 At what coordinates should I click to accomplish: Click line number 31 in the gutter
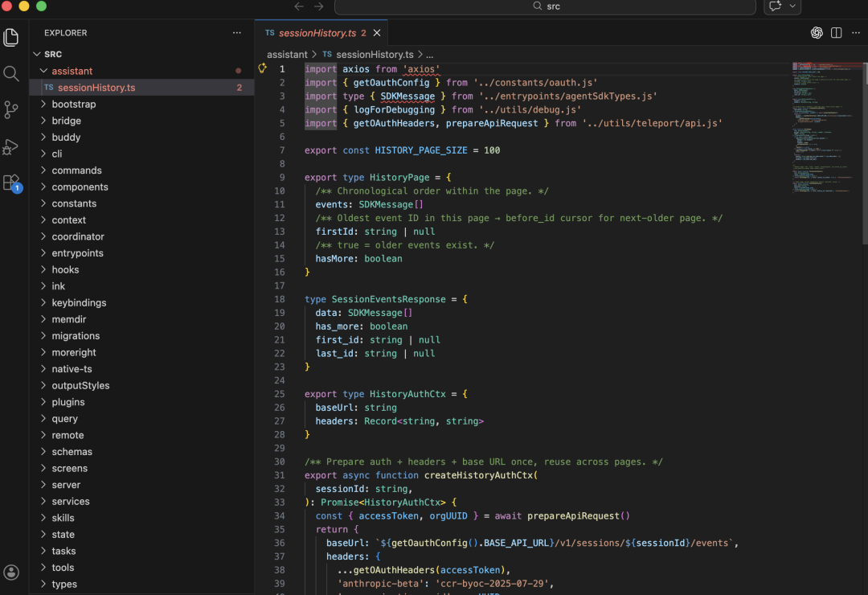point(279,475)
